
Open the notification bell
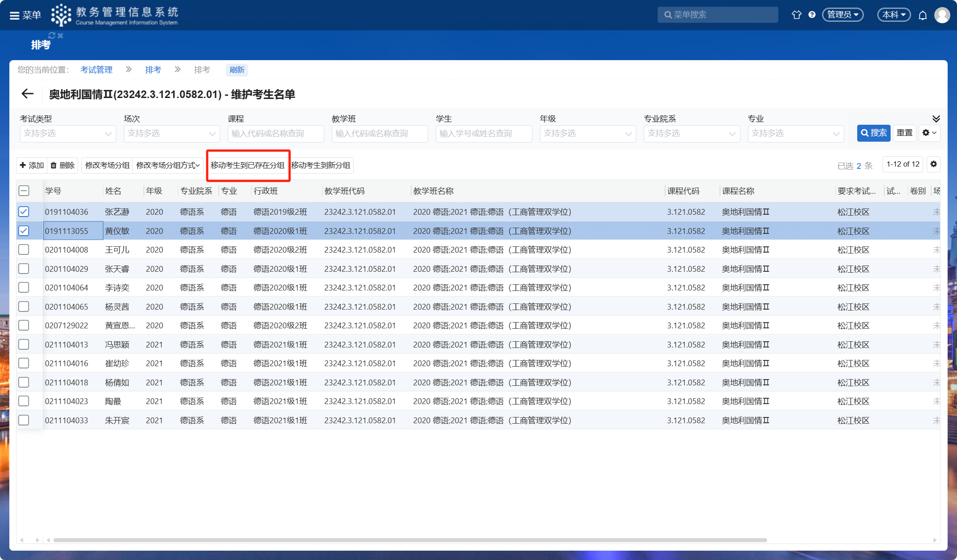[923, 15]
